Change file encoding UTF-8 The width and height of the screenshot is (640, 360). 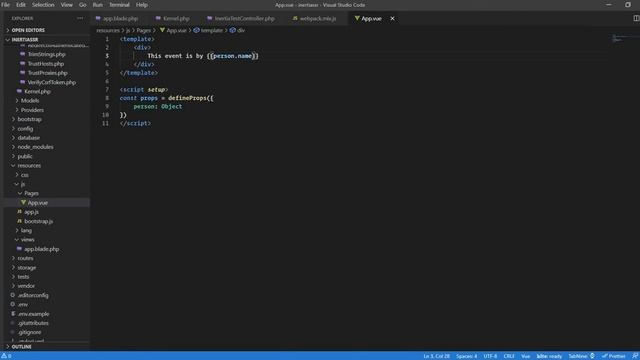click(490, 356)
